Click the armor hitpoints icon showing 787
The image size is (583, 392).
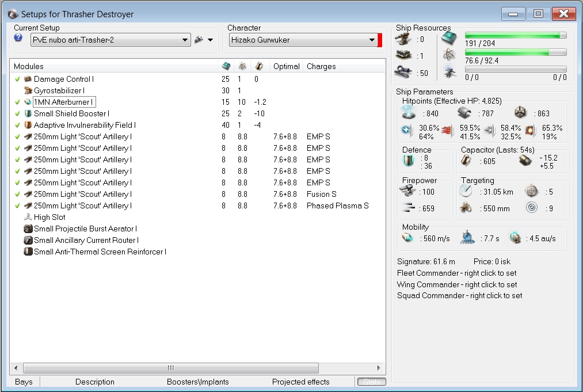click(x=464, y=112)
